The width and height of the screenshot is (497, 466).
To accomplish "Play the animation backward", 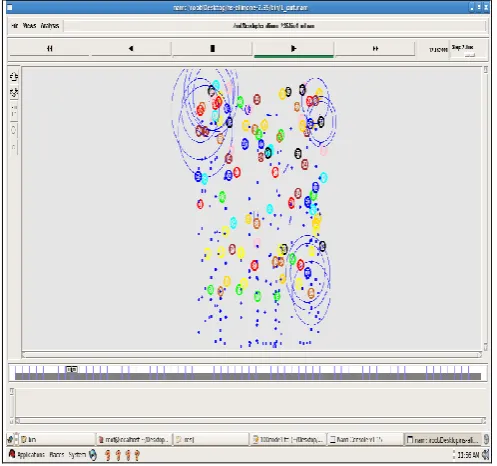I will (x=131, y=49).
